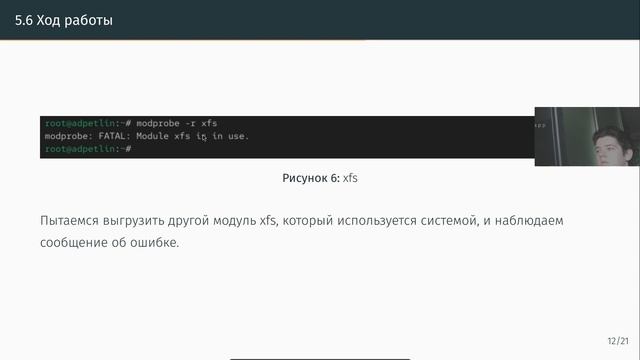Select the presenter webcam thumbnail
640x360 pixels.
tap(587, 136)
